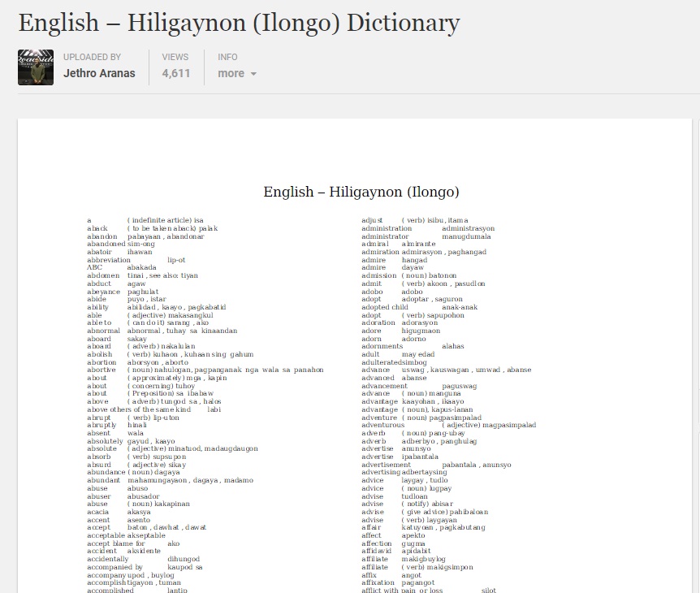Viewport: 700px width, 593px height.
Task: Expand the INFO "more" dropdown
Action: pyautogui.click(x=231, y=74)
